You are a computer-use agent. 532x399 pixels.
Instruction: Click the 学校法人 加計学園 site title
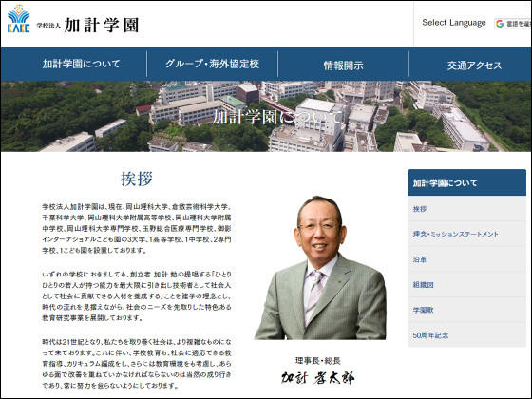pos(87,25)
